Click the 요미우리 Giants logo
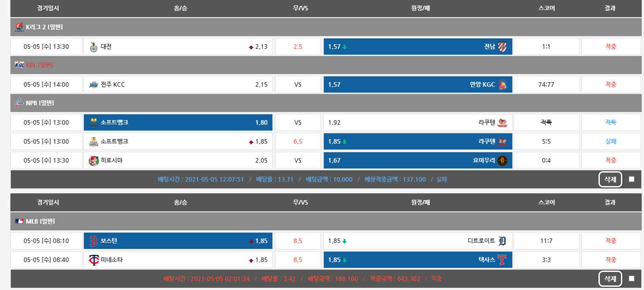The image size is (644, 290). coord(502,160)
